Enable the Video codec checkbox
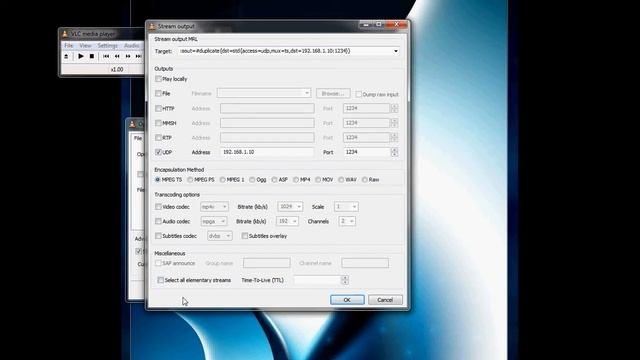The height and width of the screenshot is (360, 640). click(x=158, y=207)
